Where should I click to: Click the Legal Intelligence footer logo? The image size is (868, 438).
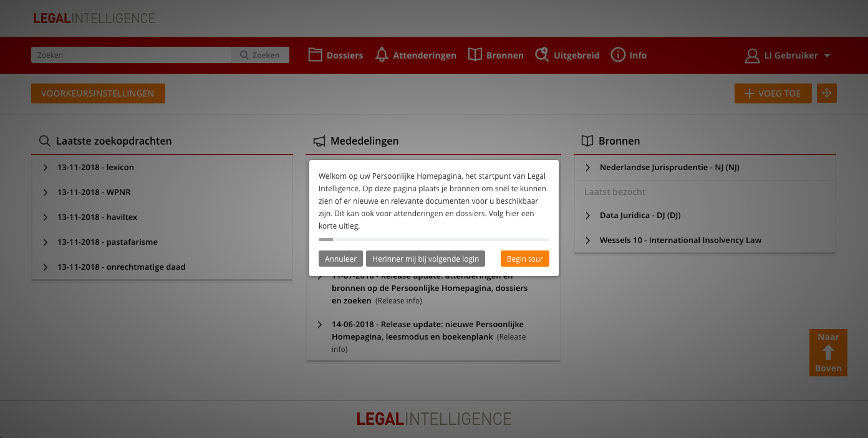(x=434, y=419)
